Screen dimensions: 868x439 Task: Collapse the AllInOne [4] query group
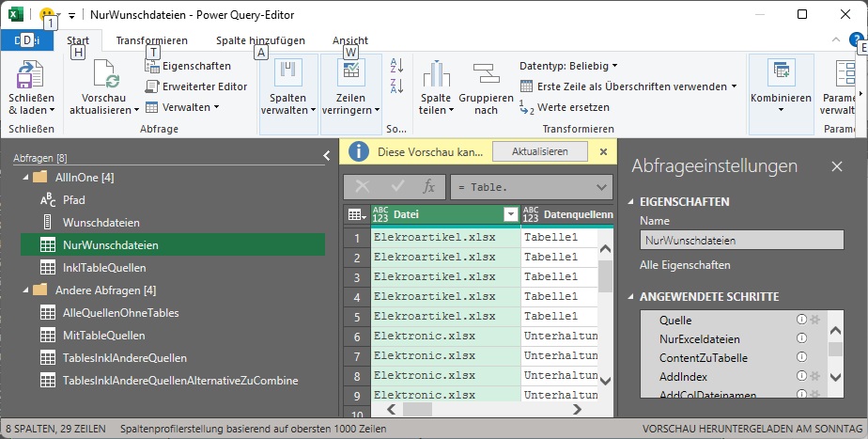[x=25, y=178]
